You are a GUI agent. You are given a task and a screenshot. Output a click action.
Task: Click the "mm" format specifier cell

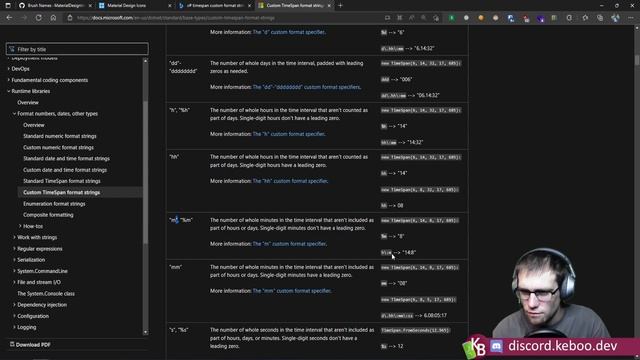pyautogui.click(x=176, y=267)
